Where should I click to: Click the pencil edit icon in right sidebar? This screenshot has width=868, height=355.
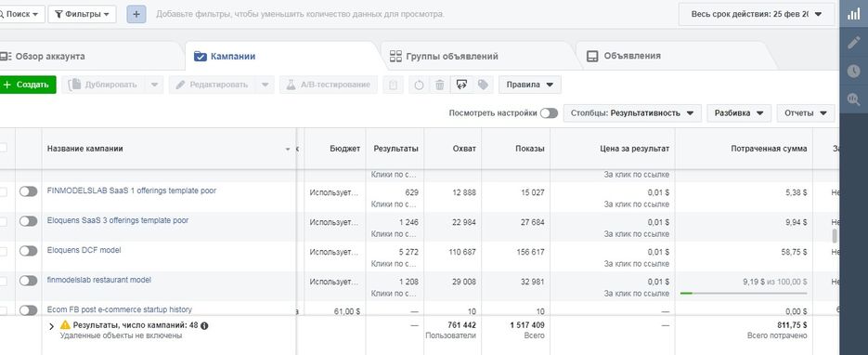point(853,43)
